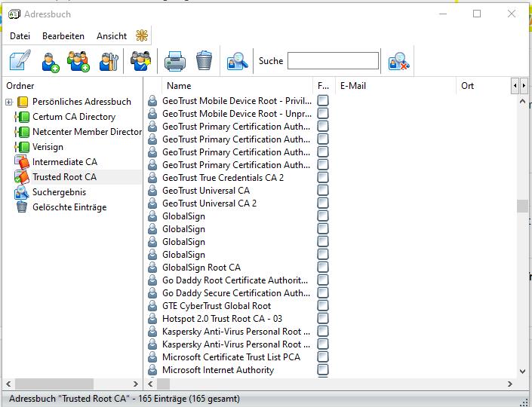The width and height of the screenshot is (532, 407).
Task: Toggle checkbox for GTE CyberTrust Global Root
Action: pos(323,306)
